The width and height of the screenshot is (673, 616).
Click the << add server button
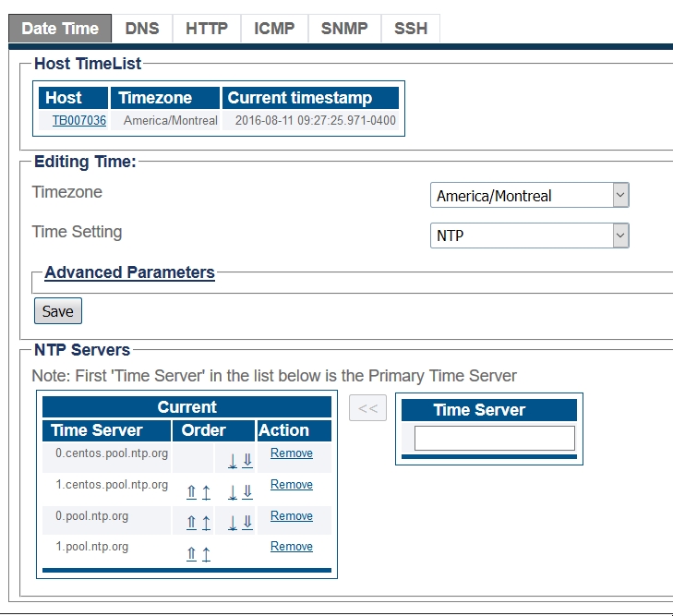pyautogui.click(x=367, y=408)
